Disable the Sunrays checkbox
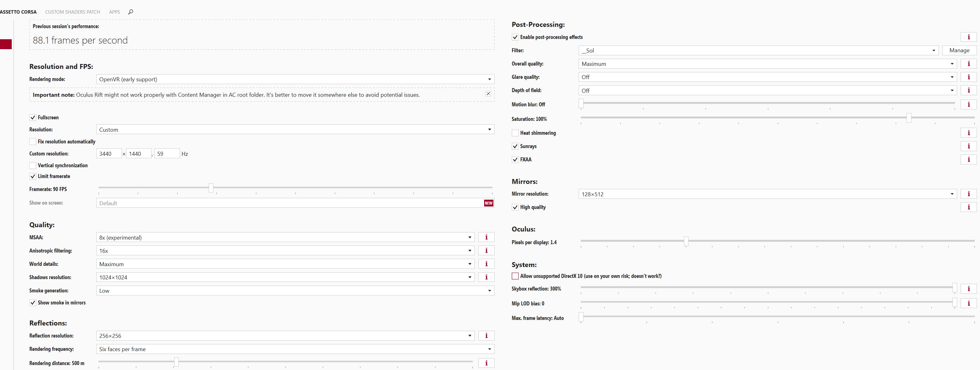Viewport: 980px width, 370px height. coord(515,146)
